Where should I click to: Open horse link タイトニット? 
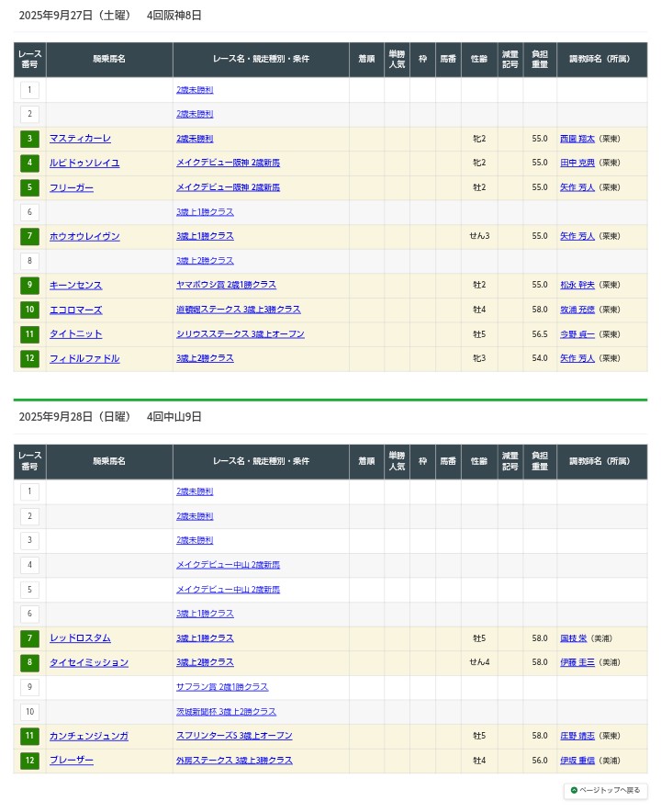75,334
